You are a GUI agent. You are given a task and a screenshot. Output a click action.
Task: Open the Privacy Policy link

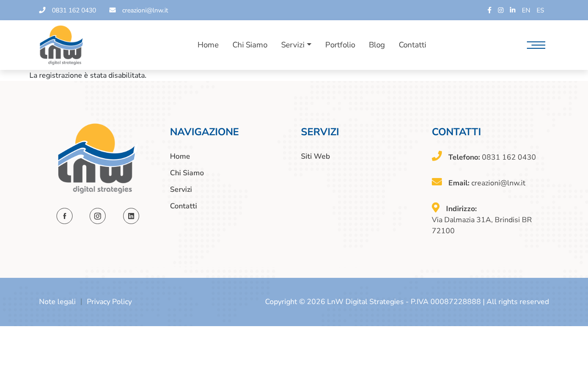[109, 302]
